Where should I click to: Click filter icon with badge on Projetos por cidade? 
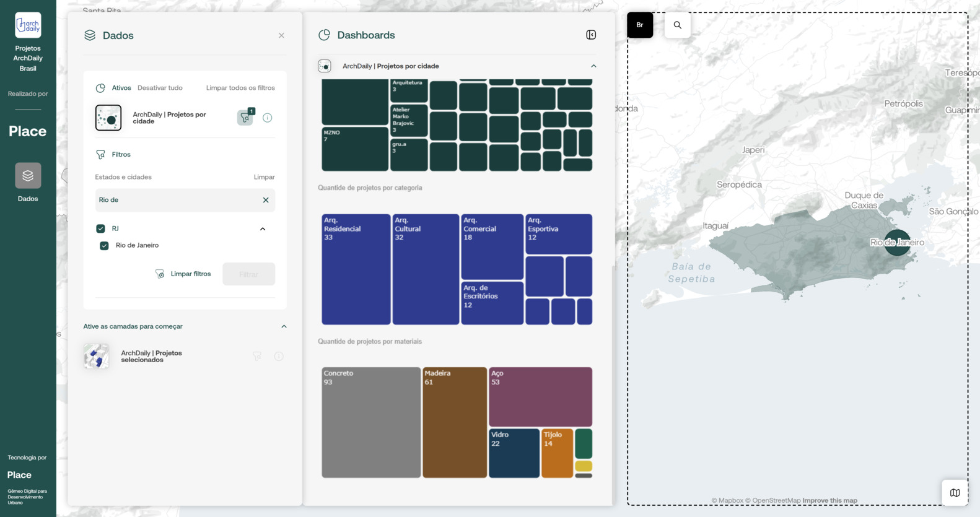pyautogui.click(x=245, y=118)
